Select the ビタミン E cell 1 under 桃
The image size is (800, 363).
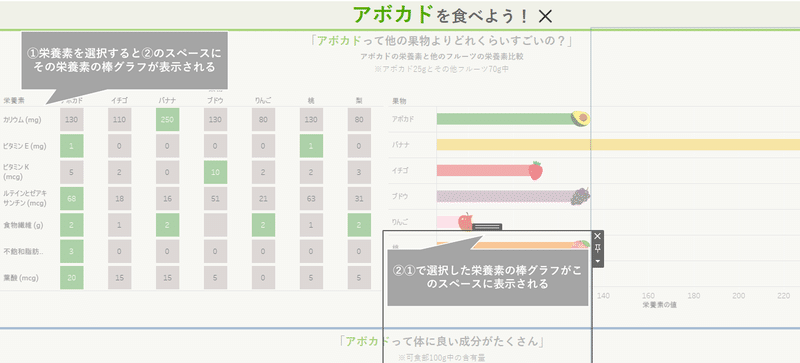(x=311, y=146)
